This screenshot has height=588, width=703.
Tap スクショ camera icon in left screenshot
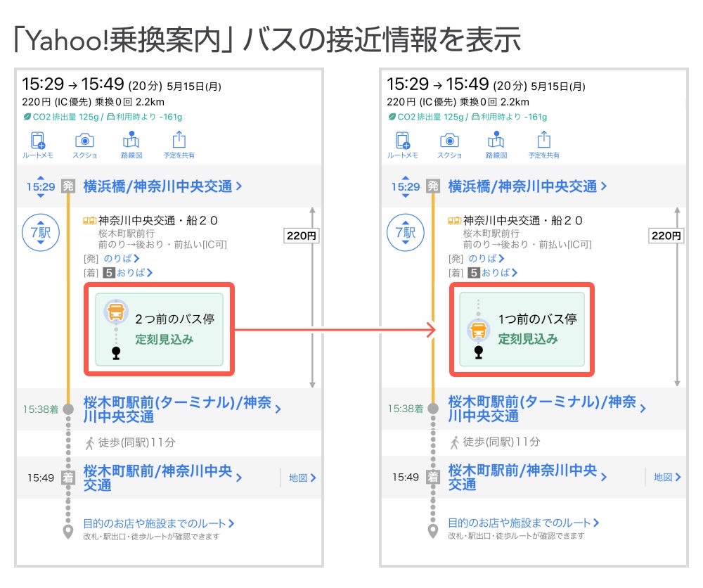[85, 141]
